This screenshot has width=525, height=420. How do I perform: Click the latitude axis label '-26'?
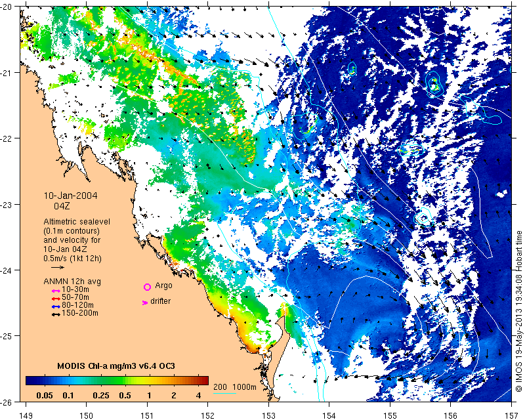coord(7,402)
